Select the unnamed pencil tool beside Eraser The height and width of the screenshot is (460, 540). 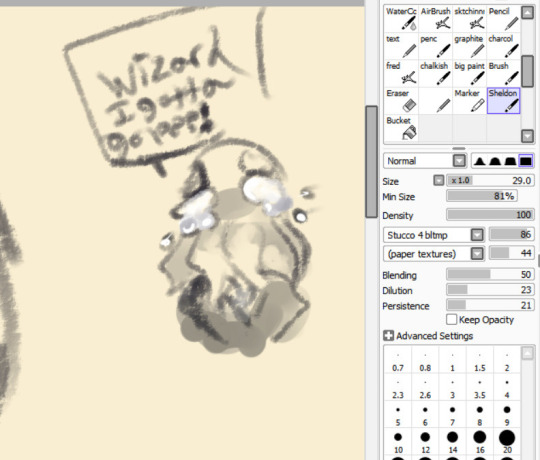435,101
